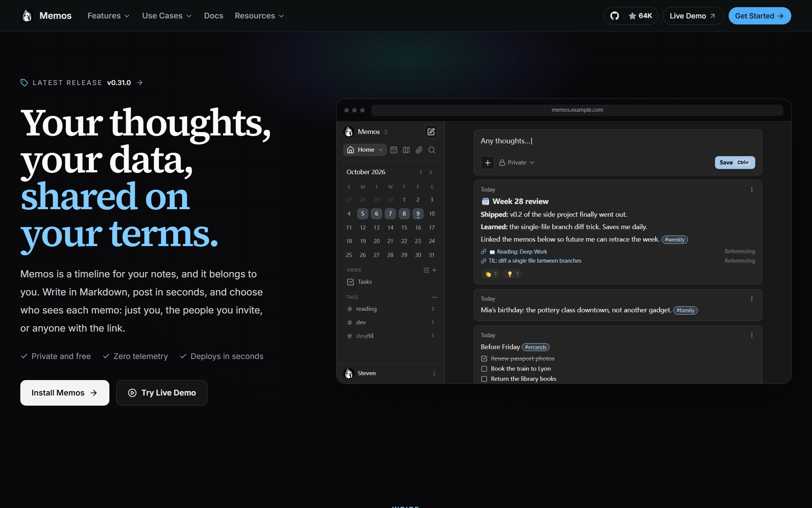Add a new view with plus icon
The width and height of the screenshot is (812, 508).
[x=434, y=270]
